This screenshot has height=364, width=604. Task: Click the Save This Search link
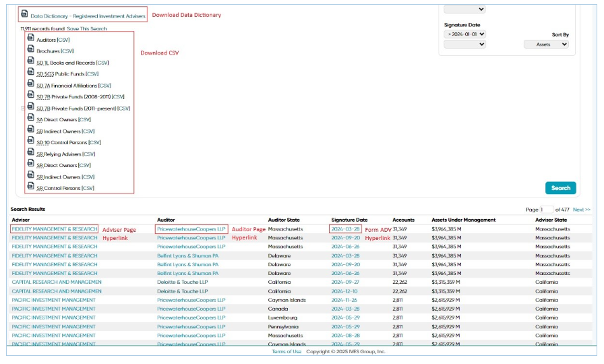(87, 29)
